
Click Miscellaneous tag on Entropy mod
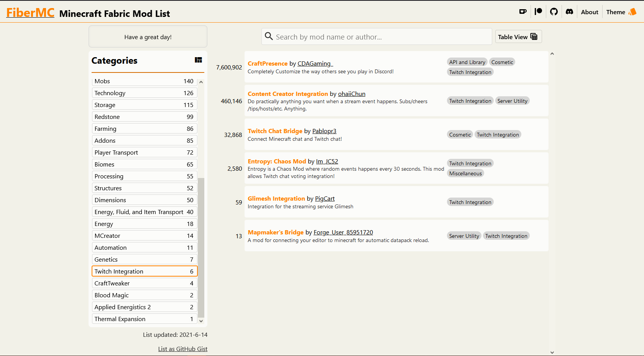465,173
